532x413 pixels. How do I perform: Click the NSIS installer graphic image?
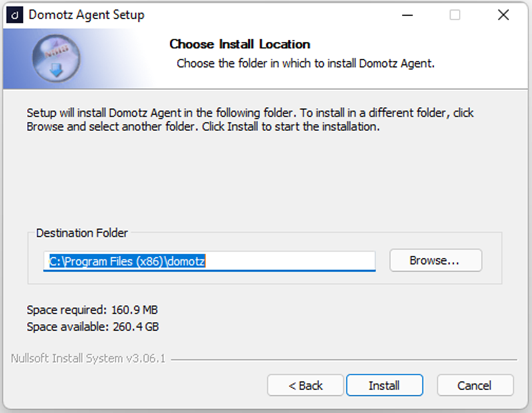[x=56, y=58]
